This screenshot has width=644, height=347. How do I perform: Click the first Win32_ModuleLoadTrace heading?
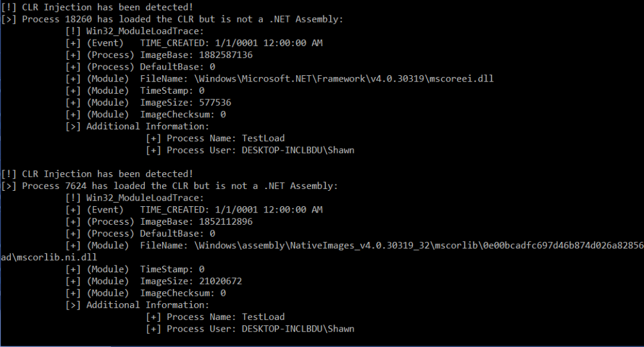point(135,31)
